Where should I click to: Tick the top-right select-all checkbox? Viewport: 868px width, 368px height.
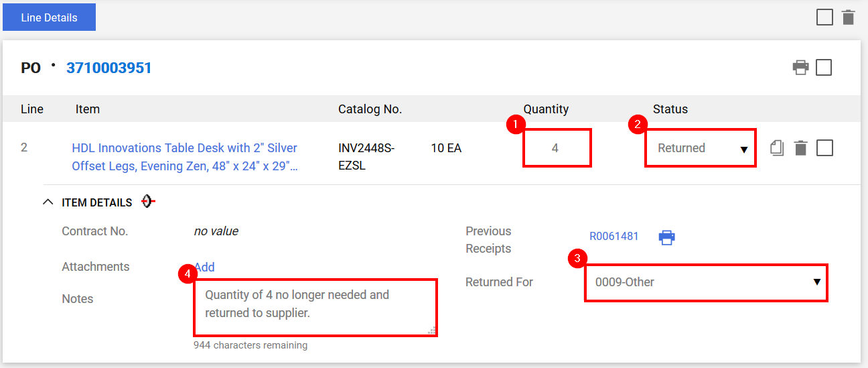[824, 17]
